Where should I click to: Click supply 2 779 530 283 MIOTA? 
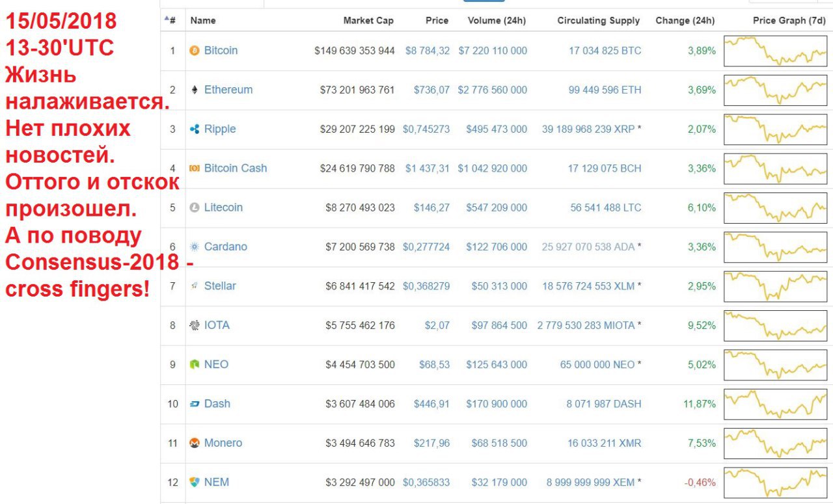[586, 325]
